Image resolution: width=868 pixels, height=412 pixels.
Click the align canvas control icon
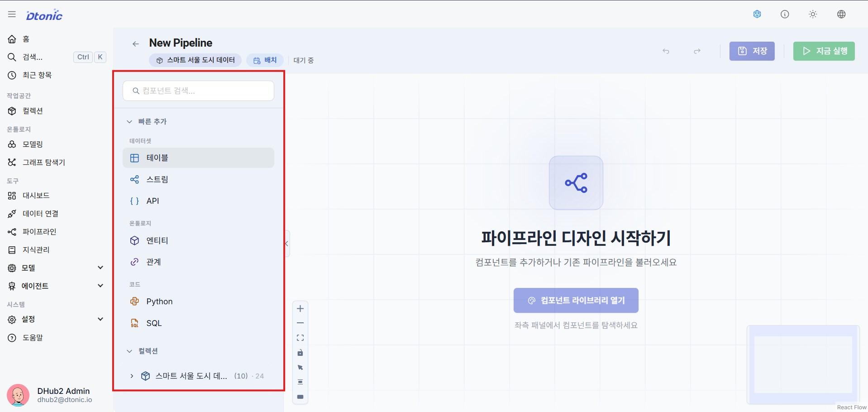[x=300, y=382]
